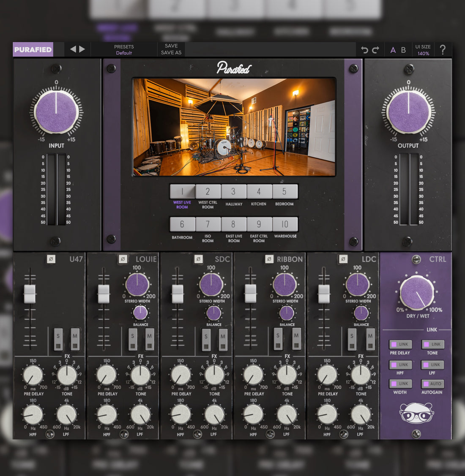Switch to the B comparison state
Screen dimensions: 465x476
point(403,49)
